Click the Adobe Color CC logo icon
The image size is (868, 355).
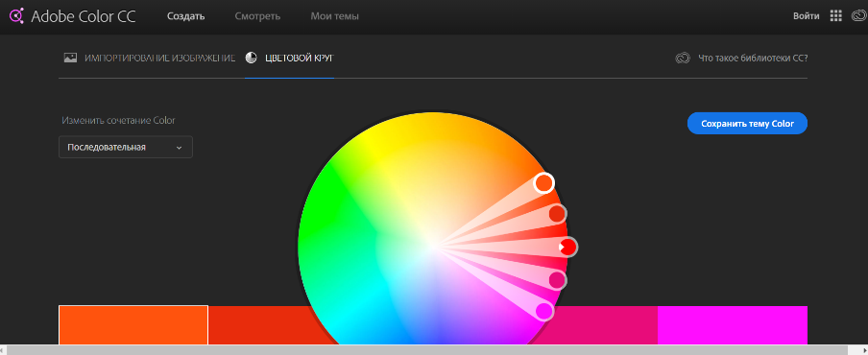(16, 16)
